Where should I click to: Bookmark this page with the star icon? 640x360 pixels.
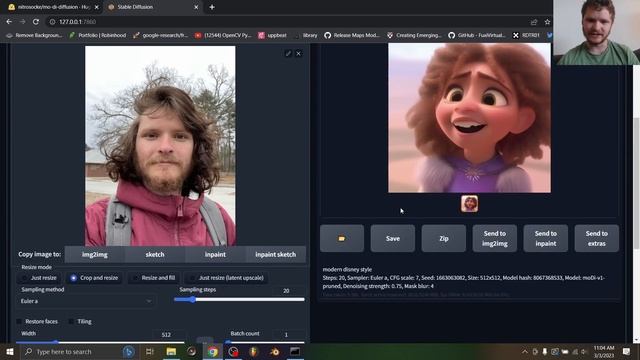pos(547,22)
